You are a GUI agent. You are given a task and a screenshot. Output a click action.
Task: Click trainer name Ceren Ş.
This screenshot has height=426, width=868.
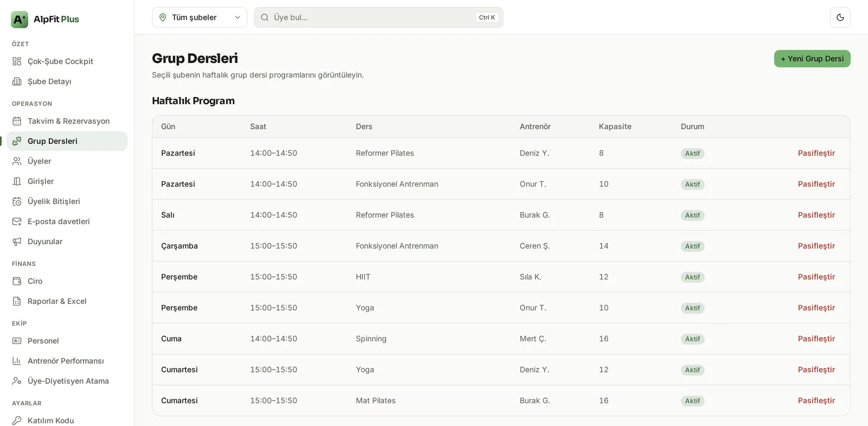(535, 246)
